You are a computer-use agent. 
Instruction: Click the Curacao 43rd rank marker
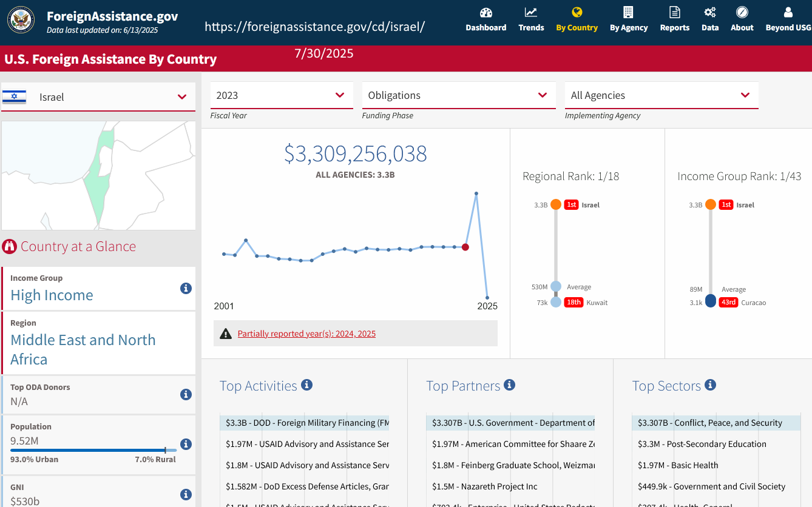coord(711,301)
